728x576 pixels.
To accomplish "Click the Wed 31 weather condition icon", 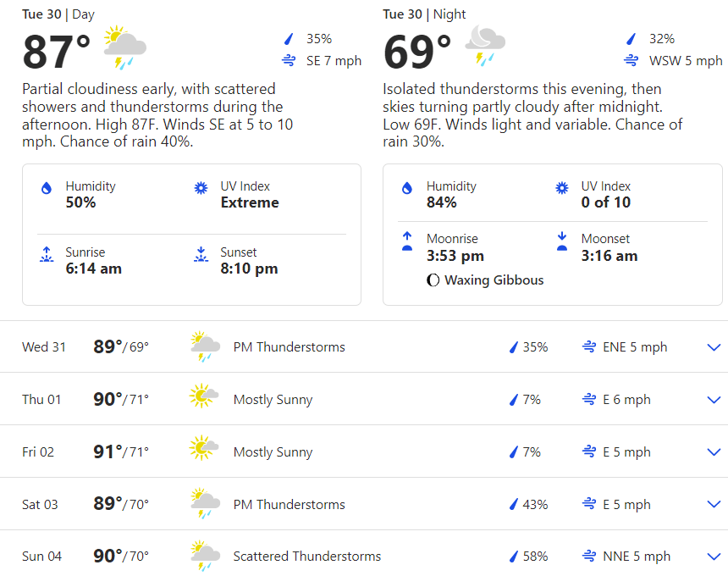I will 204,346.
